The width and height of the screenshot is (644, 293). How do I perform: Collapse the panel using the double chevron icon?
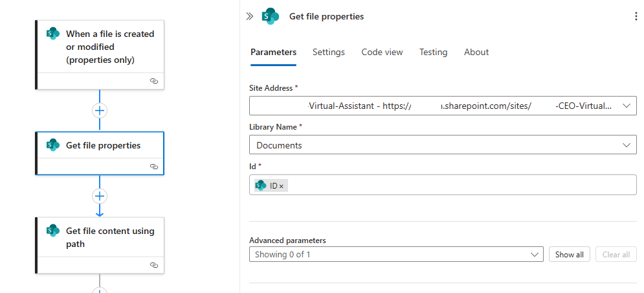click(x=249, y=16)
